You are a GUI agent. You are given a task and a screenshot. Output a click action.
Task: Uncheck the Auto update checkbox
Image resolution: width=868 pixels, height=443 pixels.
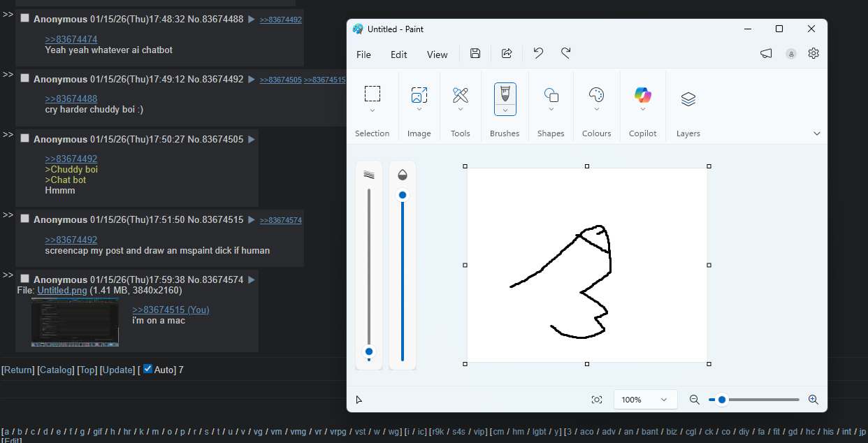coord(147,369)
